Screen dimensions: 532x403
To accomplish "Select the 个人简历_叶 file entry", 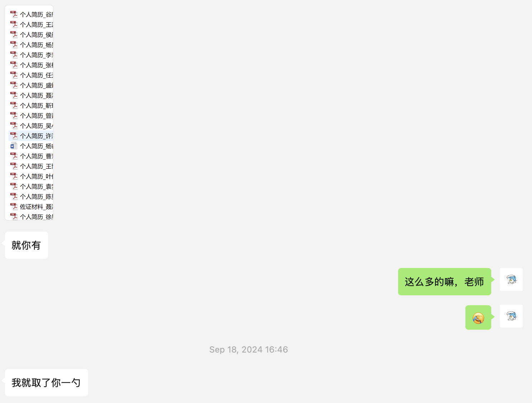I will click(31, 176).
